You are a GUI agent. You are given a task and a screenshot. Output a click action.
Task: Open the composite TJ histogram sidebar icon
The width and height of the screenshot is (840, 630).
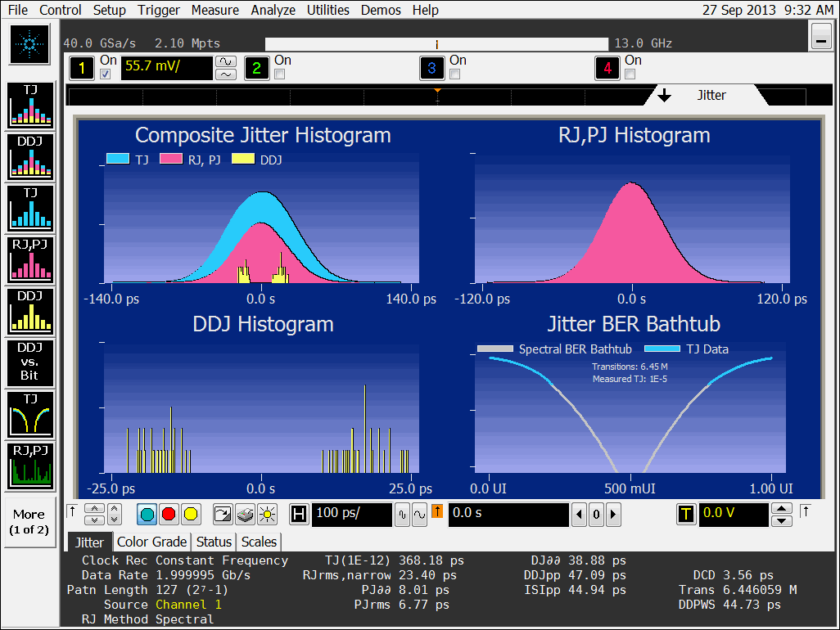click(30, 105)
